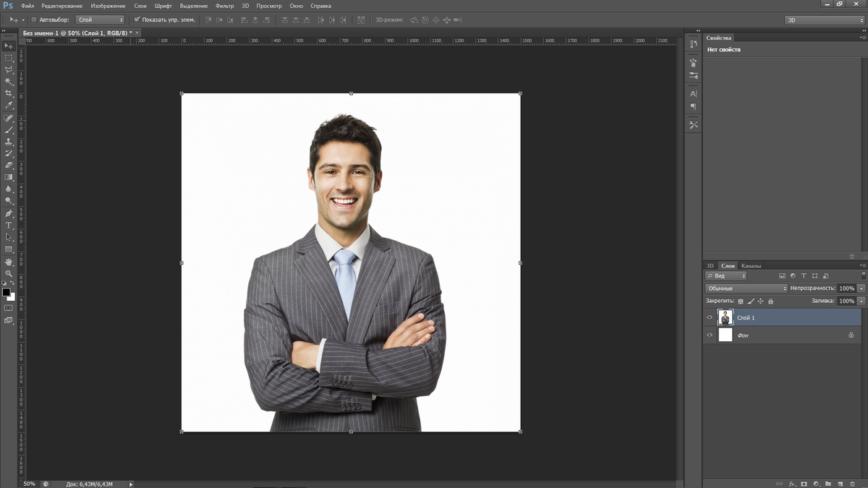Toggle Quick Mask mode icon

9,308
